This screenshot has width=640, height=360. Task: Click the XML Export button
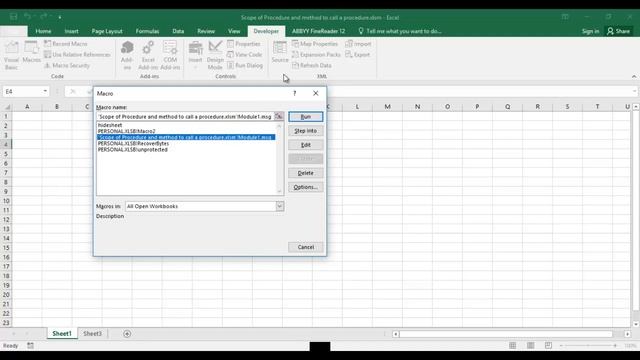pyautogui.click(x=358, y=54)
